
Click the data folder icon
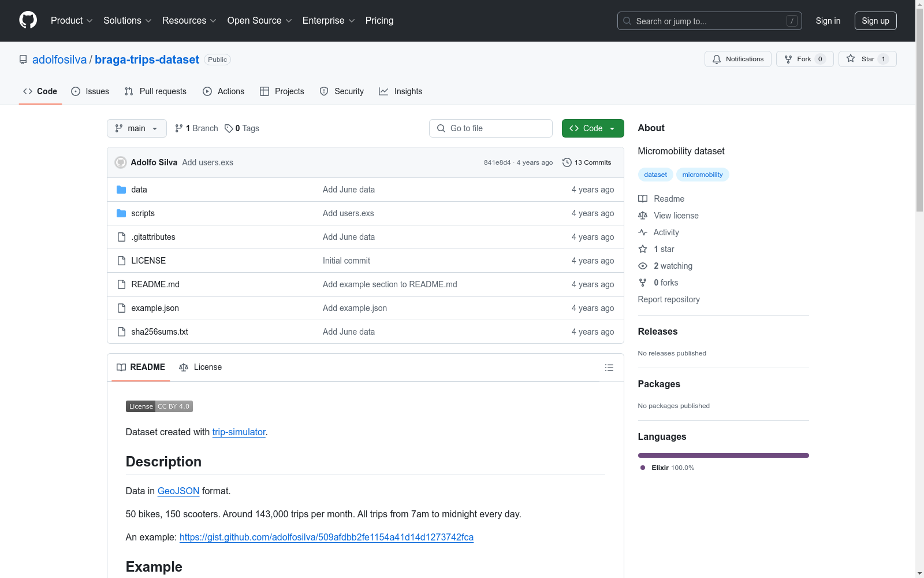point(121,190)
